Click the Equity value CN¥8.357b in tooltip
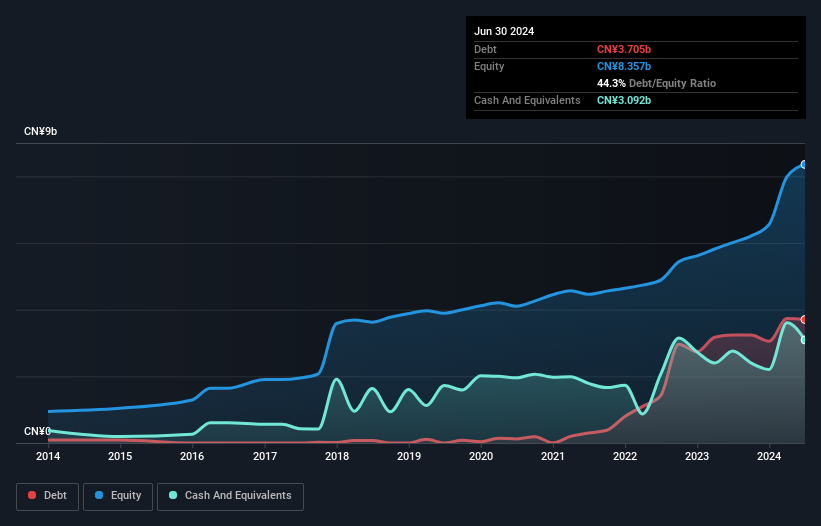Screen dimensions: 821x526 [x=624, y=66]
